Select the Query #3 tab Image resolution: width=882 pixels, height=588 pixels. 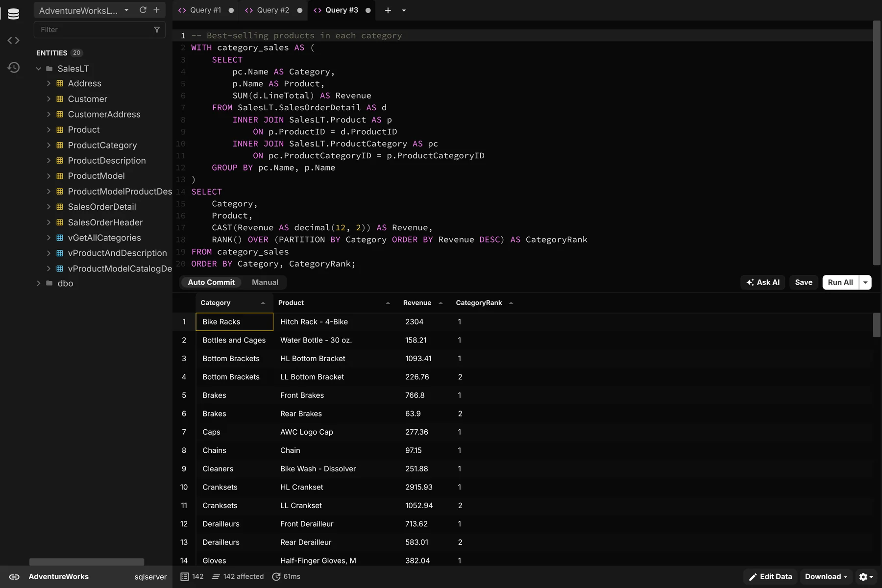coord(342,10)
